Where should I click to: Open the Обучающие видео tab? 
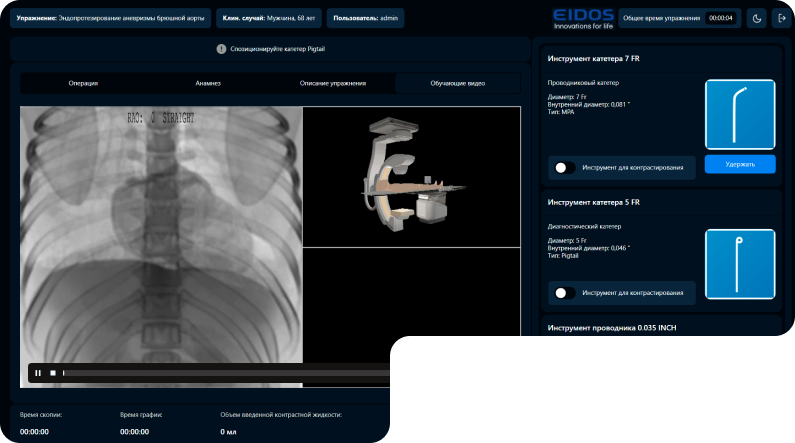pos(457,83)
